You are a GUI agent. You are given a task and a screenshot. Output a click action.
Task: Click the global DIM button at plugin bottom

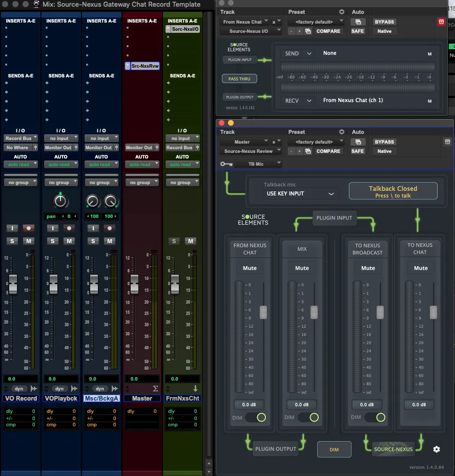(334, 450)
